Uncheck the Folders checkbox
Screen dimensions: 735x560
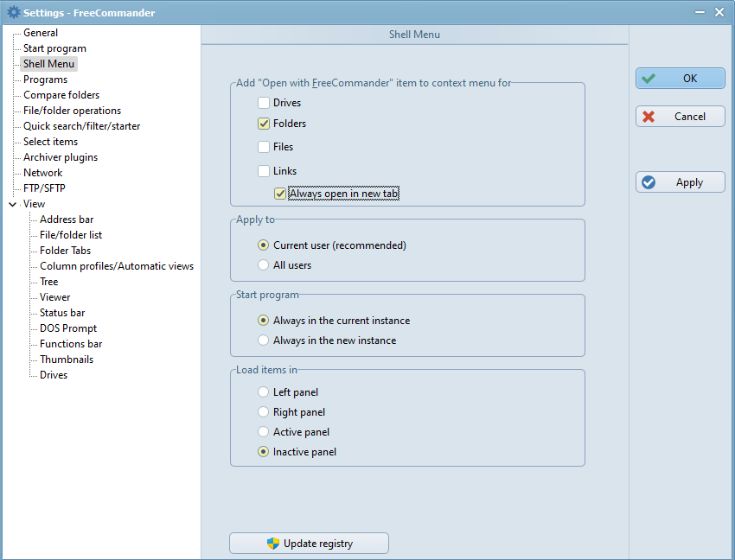pyautogui.click(x=264, y=124)
